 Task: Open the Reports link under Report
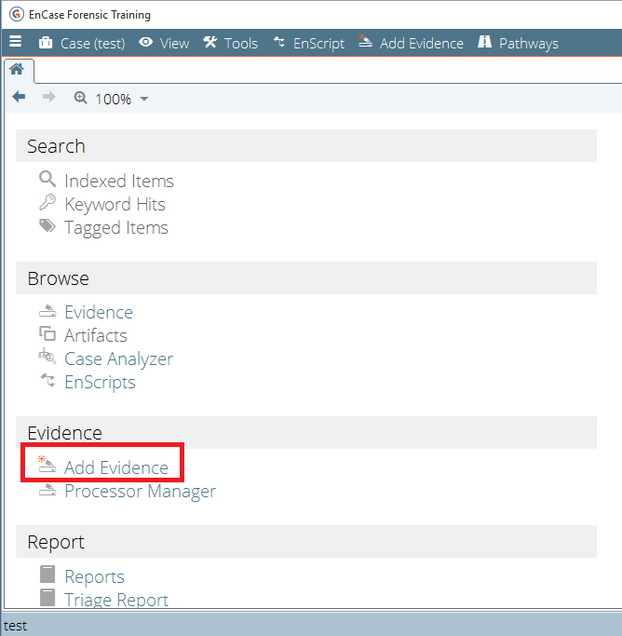[94, 576]
